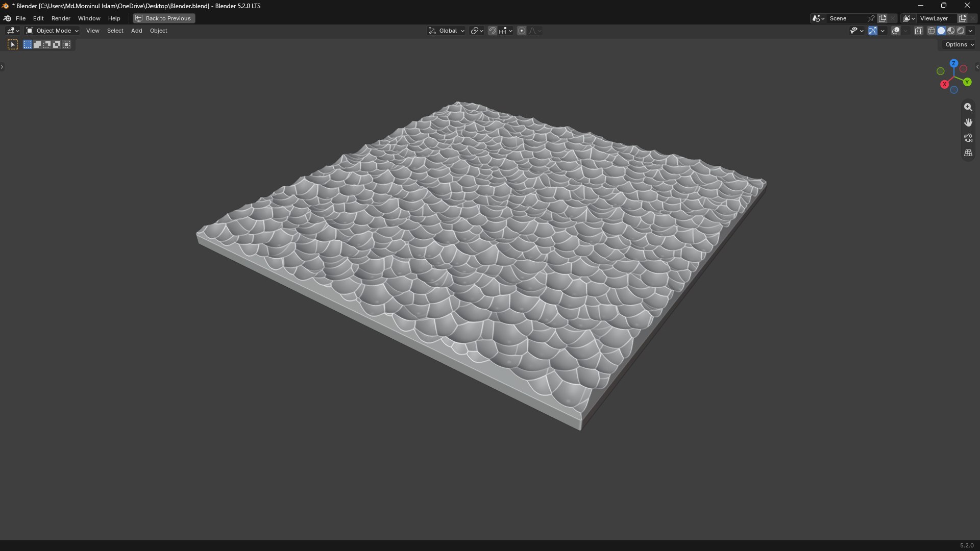This screenshot has height=551, width=980.
Task: Choose the Set New Selection mode icon
Action: pos(28,45)
